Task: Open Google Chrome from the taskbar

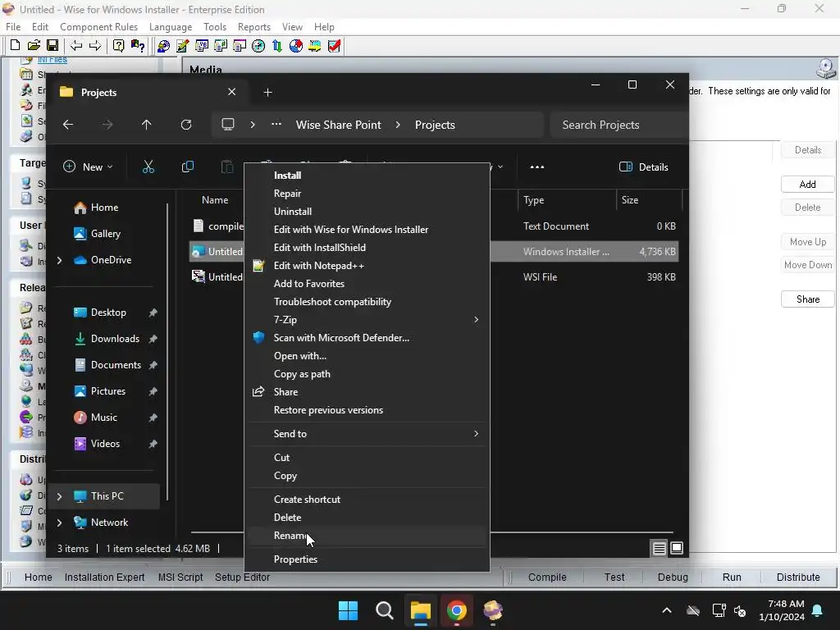Action: pos(456,610)
